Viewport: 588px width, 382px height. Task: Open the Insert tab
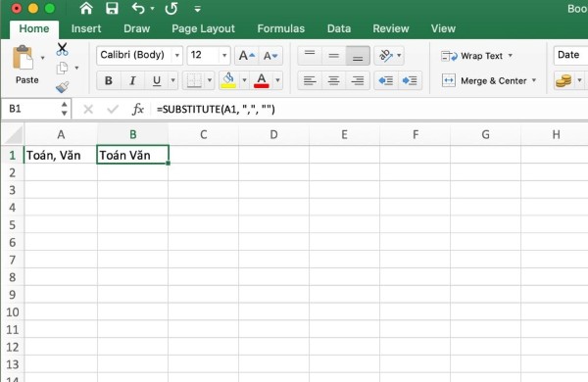pos(86,28)
